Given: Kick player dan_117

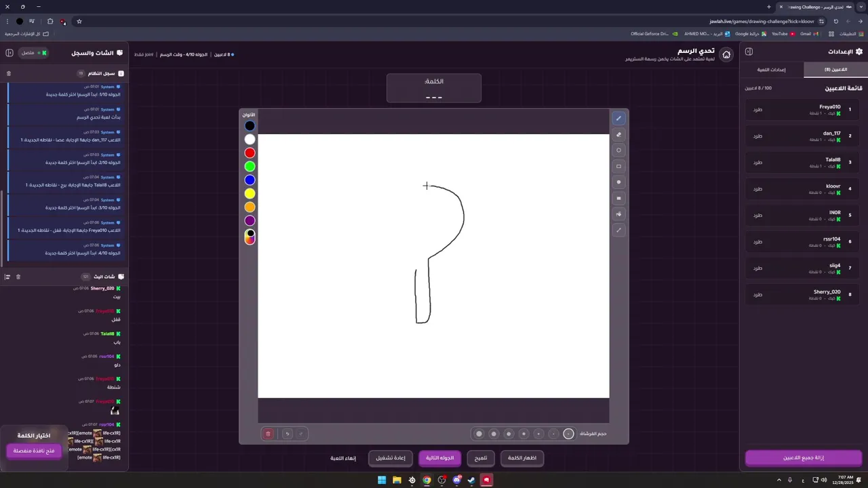Looking at the screenshot, I should [x=757, y=136].
